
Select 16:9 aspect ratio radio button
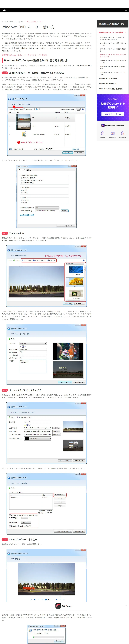click(x=22, y=193)
